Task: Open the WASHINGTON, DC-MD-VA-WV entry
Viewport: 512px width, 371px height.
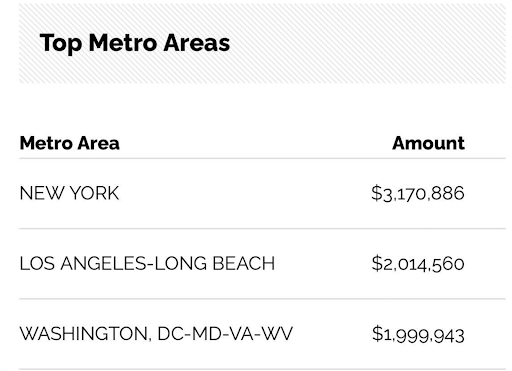Action: coord(156,334)
